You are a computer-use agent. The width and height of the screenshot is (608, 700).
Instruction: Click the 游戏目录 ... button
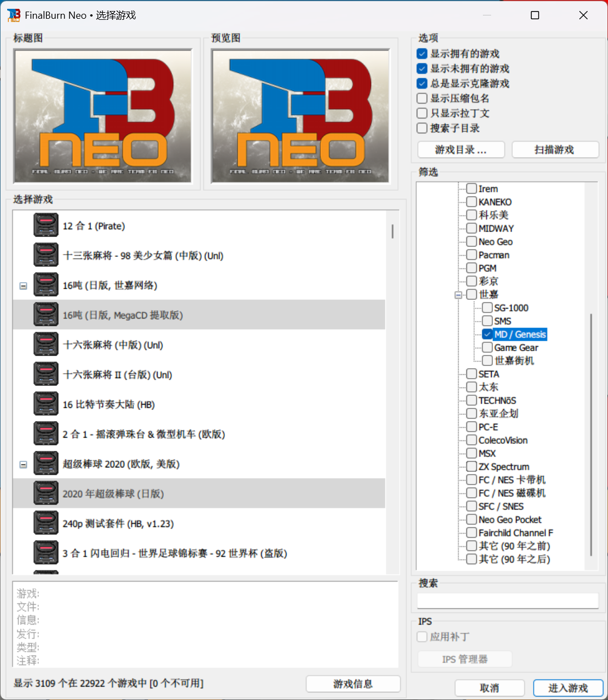461,150
